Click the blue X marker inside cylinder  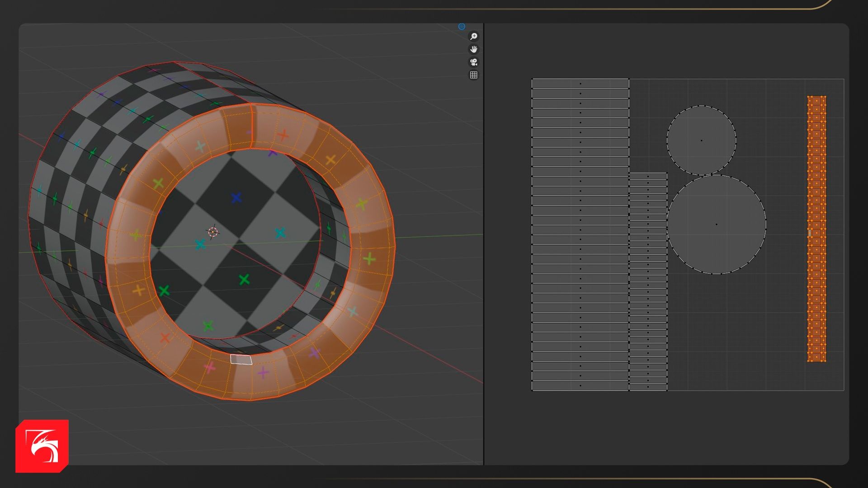pyautogui.click(x=236, y=197)
